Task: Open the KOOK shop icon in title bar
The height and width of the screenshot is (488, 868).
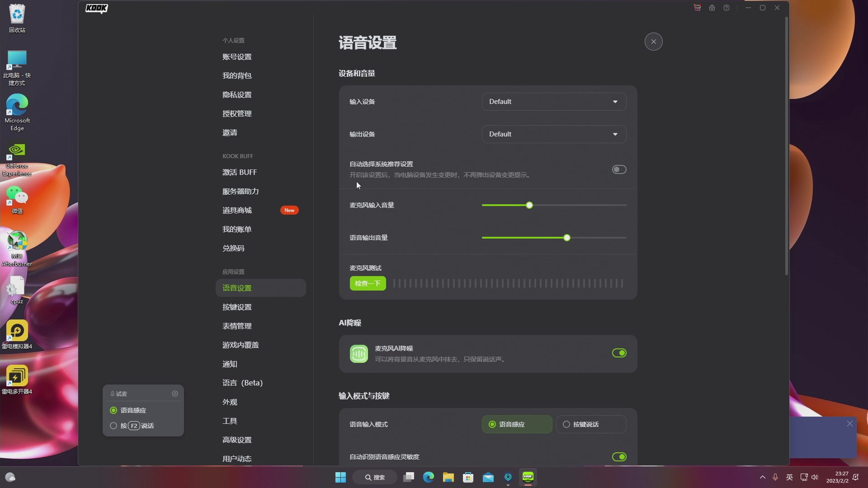Action: click(x=697, y=8)
